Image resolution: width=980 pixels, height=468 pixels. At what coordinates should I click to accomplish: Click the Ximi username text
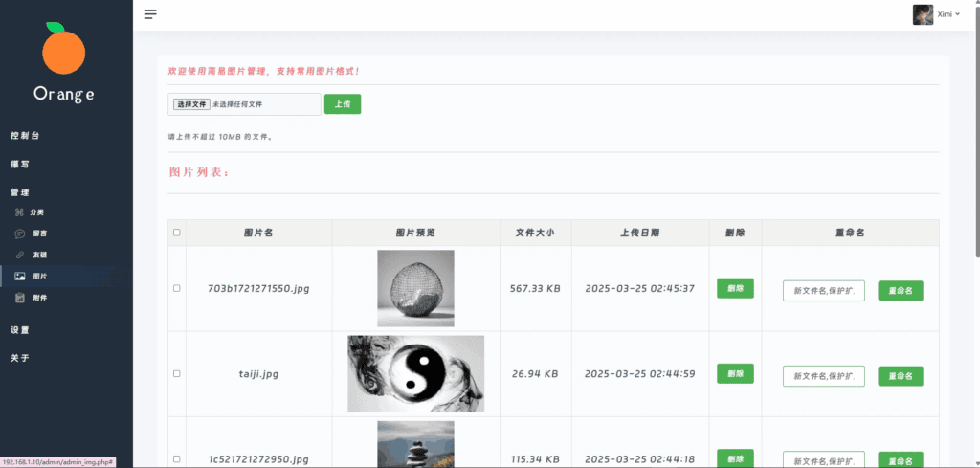click(x=945, y=14)
